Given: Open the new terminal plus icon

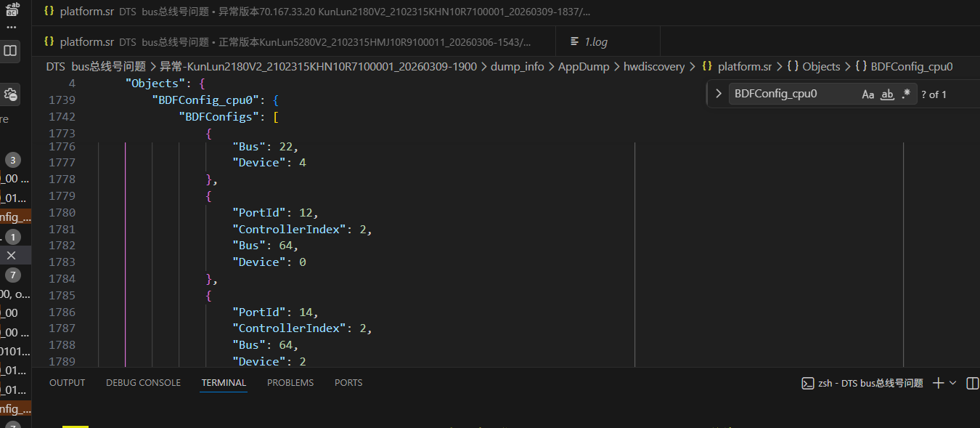Looking at the screenshot, I should pyautogui.click(x=938, y=383).
